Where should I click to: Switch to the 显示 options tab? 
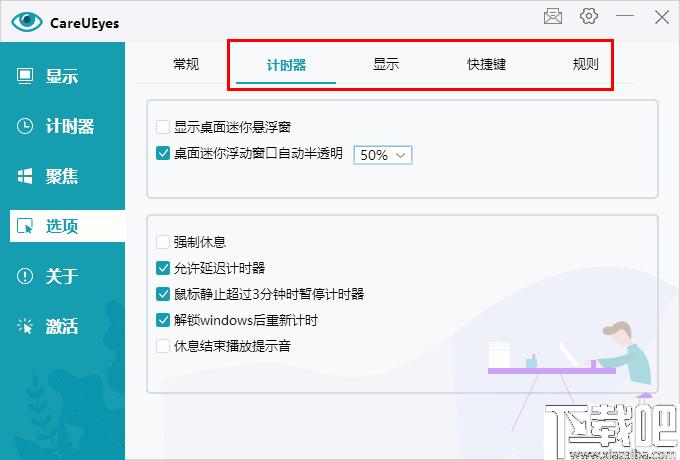tap(386, 64)
